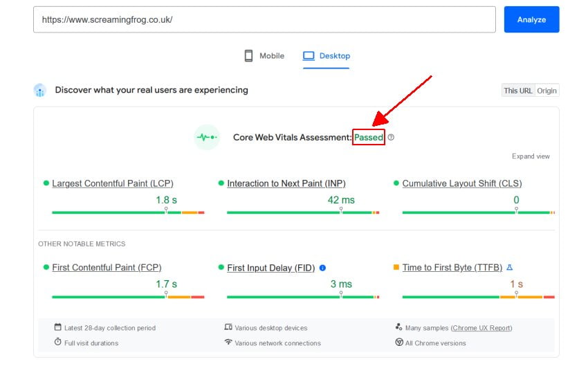Toggle to Origin view
Image resolution: width=588 pixels, height=366 pixels.
click(x=546, y=91)
